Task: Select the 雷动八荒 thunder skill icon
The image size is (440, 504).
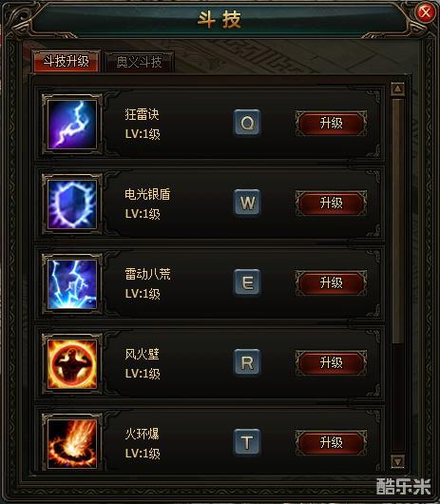Action: tap(72, 284)
